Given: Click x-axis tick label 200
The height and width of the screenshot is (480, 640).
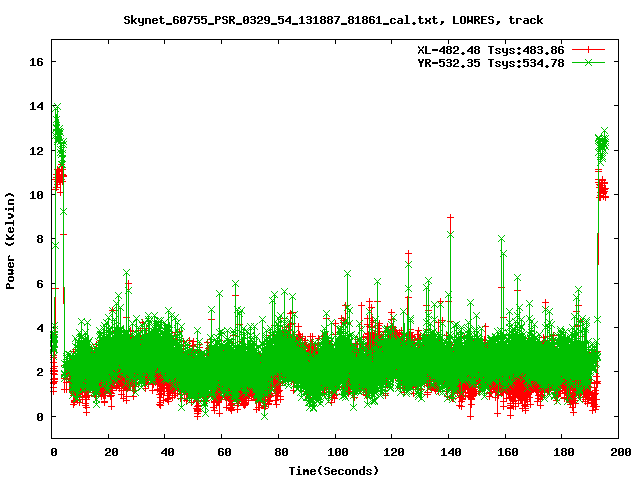Looking at the screenshot, I should click(621, 452).
